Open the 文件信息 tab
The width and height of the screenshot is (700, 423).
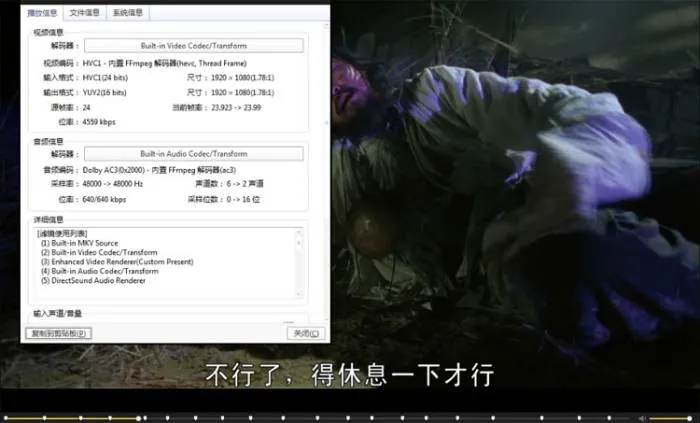85,12
